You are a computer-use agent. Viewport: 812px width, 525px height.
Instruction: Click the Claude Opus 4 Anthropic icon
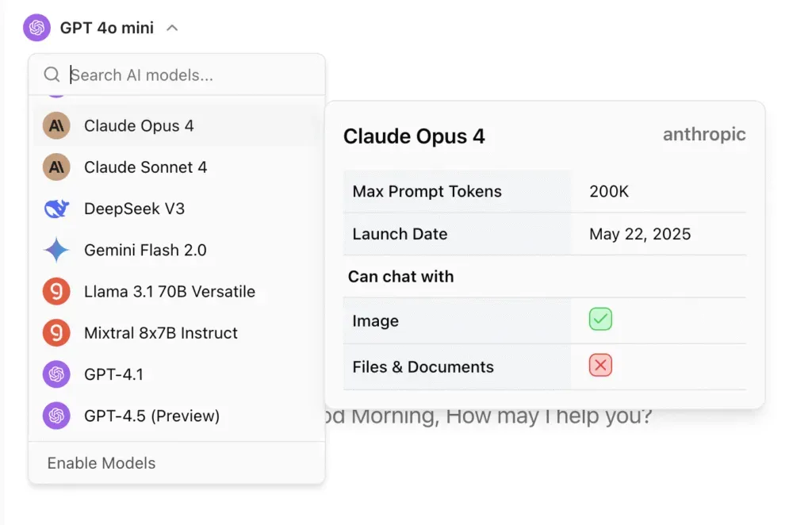[x=56, y=125]
